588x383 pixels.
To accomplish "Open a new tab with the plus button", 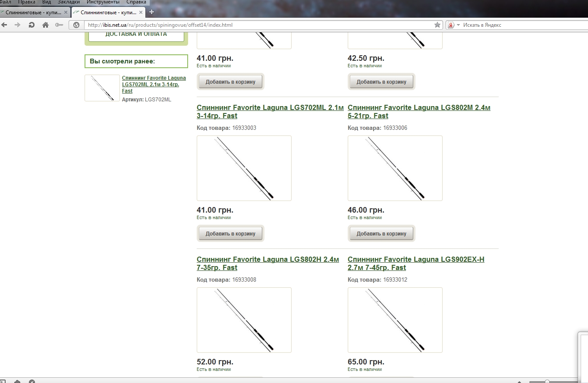I will [151, 12].
